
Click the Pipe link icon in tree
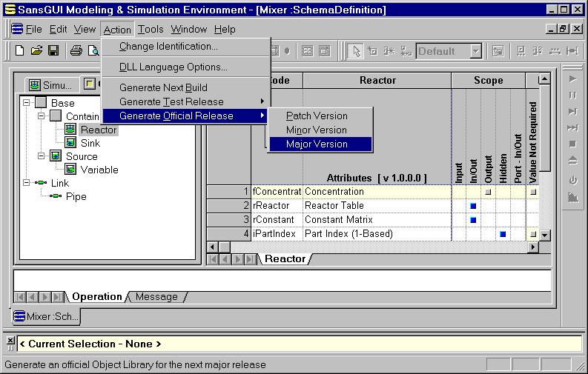(x=56, y=196)
